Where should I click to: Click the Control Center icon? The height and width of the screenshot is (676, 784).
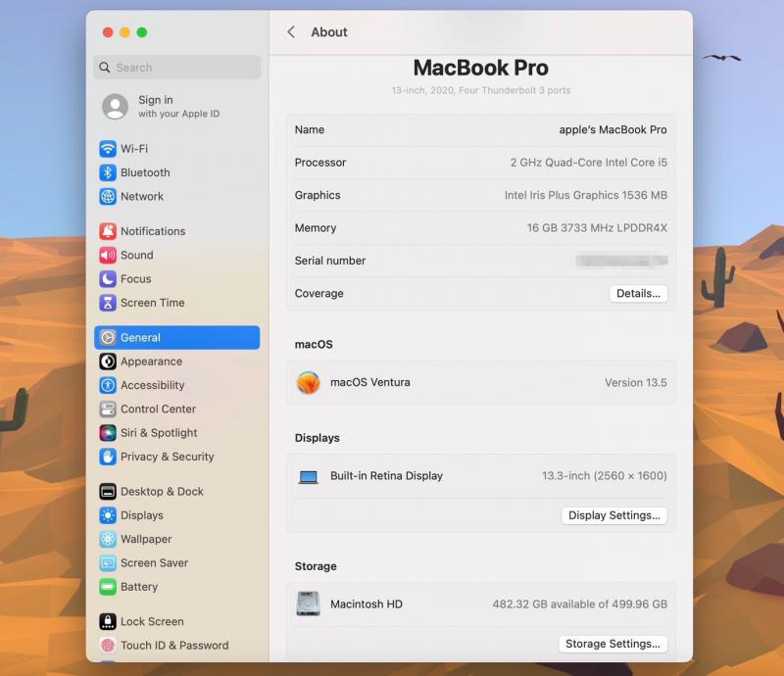pyautogui.click(x=108, y=409)
